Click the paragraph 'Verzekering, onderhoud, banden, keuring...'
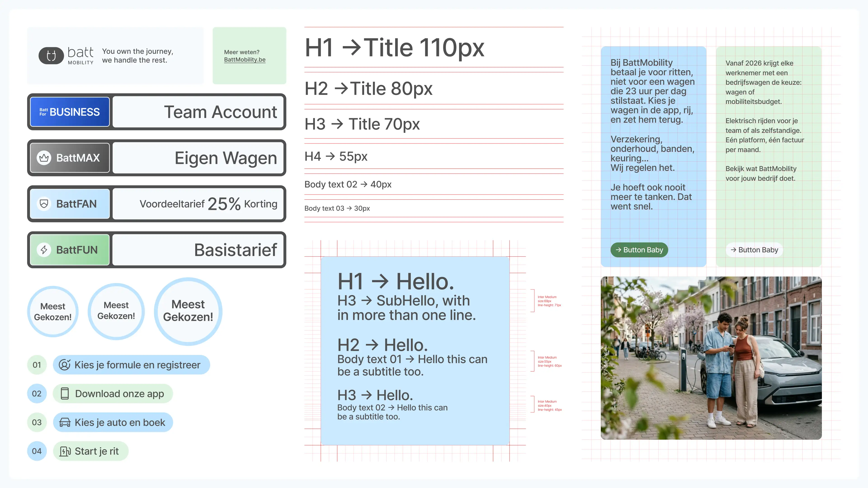 (x=652, y=153)
